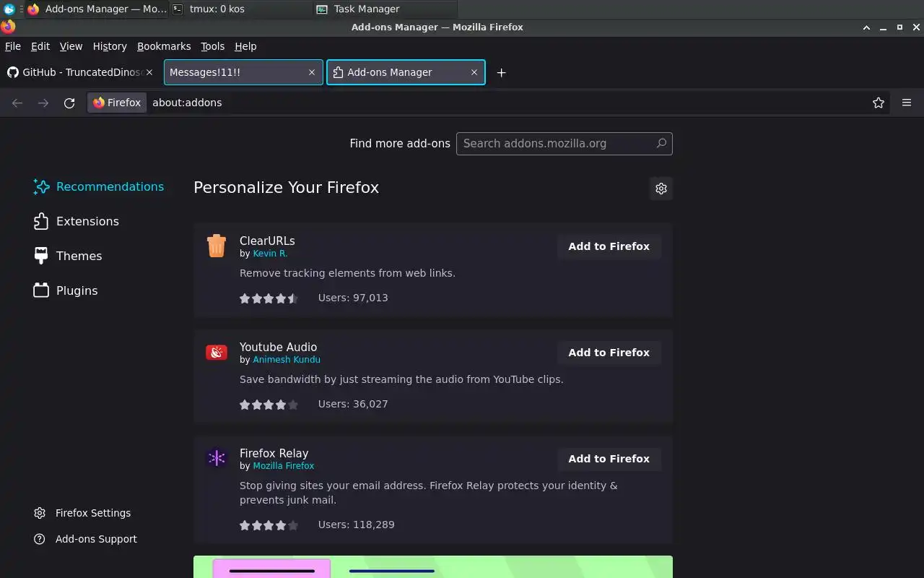924x578 pixels.
Task: Open author Kevin R. link
Action: tap(270, 254)
